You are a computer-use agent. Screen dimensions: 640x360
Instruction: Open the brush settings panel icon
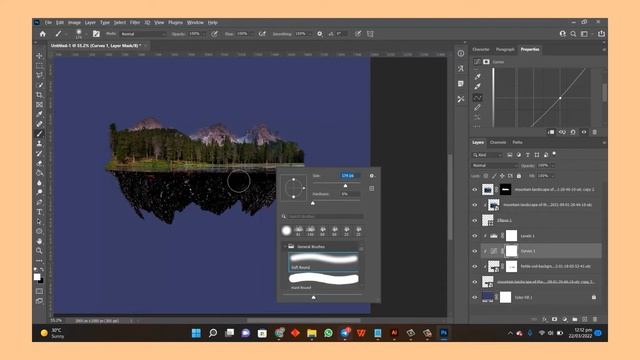pos(96,34)
